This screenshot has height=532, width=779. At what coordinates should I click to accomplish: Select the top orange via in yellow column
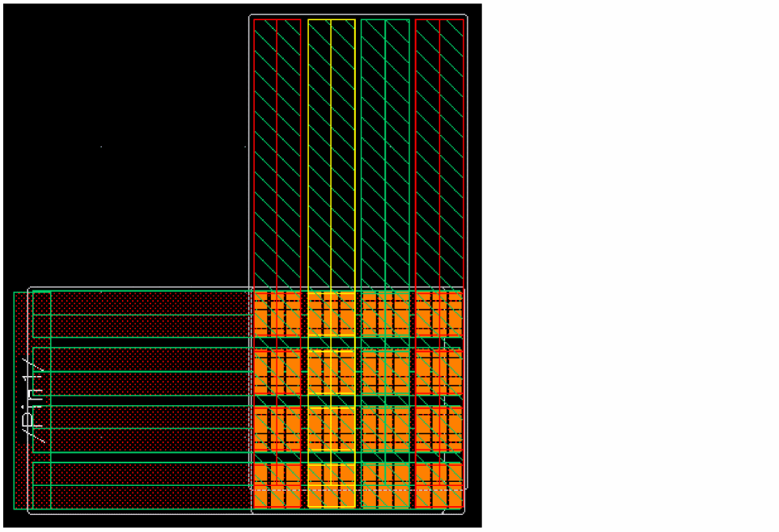(x=332, y=315)
